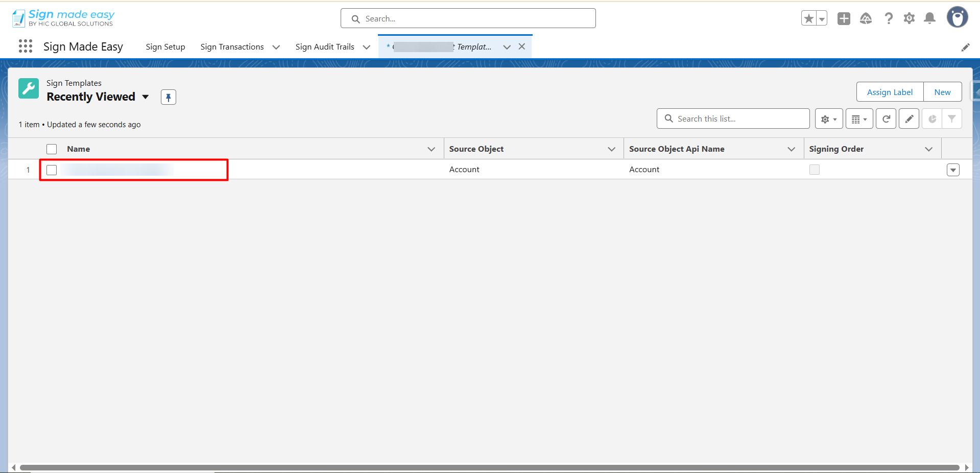Viewport: 980px width, 473px height.
Task: Click the '1 item' status text
Action: (x=29, y=125)
